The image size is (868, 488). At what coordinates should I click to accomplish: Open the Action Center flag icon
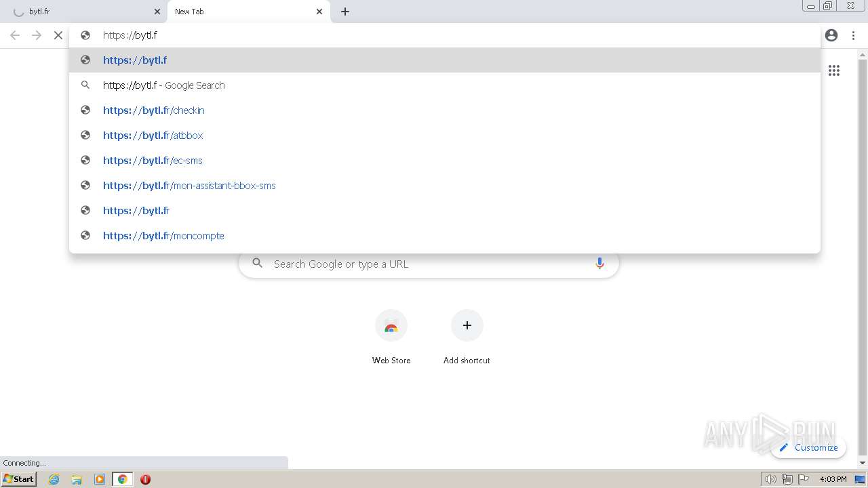[804, 479]
